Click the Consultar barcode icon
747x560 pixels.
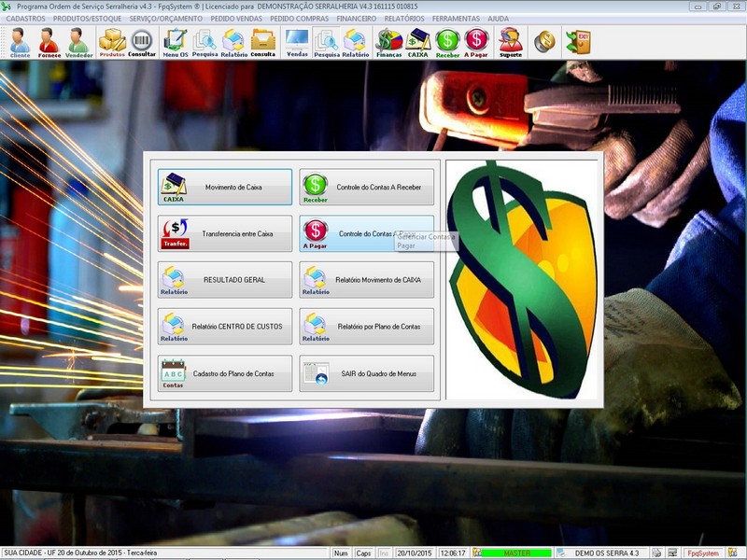click(142, 42)
